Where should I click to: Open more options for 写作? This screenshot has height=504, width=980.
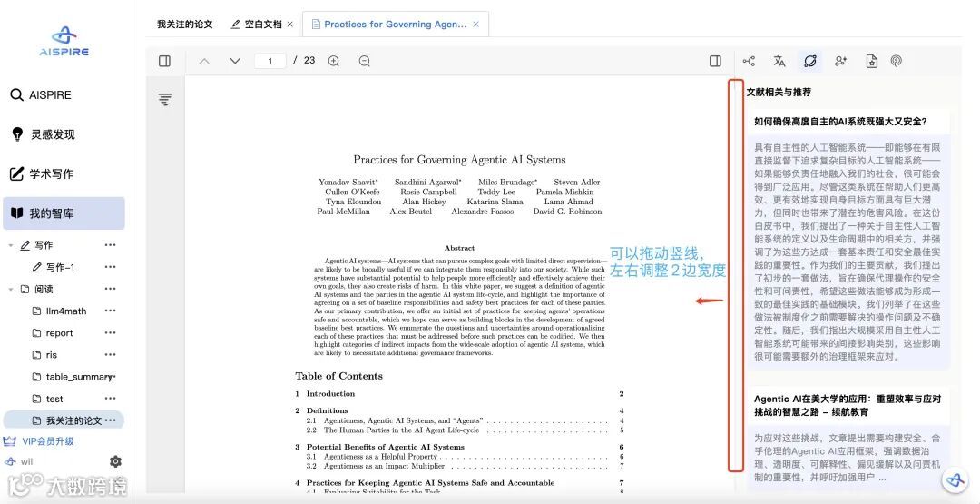coord(111,245)
